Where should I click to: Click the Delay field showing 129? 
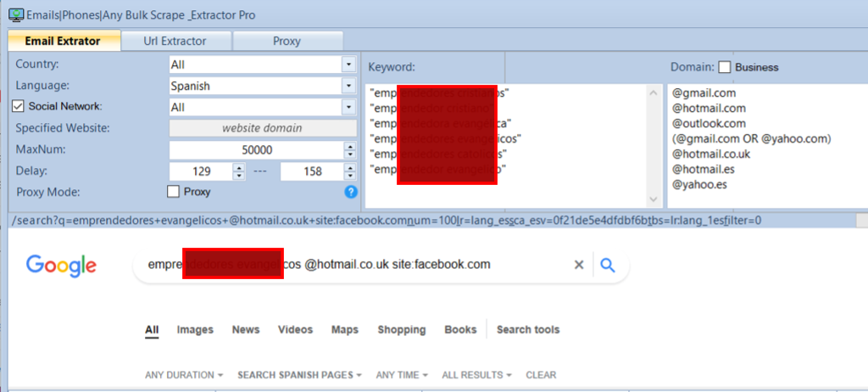[201, 171]
